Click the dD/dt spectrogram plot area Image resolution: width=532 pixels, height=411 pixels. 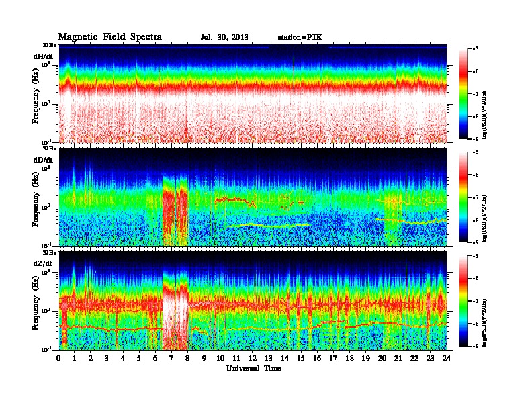click(253, 197)
